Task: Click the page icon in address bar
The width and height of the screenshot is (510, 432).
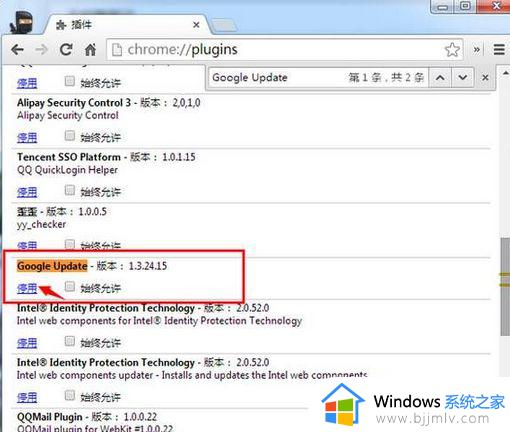Action: point(117,50)
